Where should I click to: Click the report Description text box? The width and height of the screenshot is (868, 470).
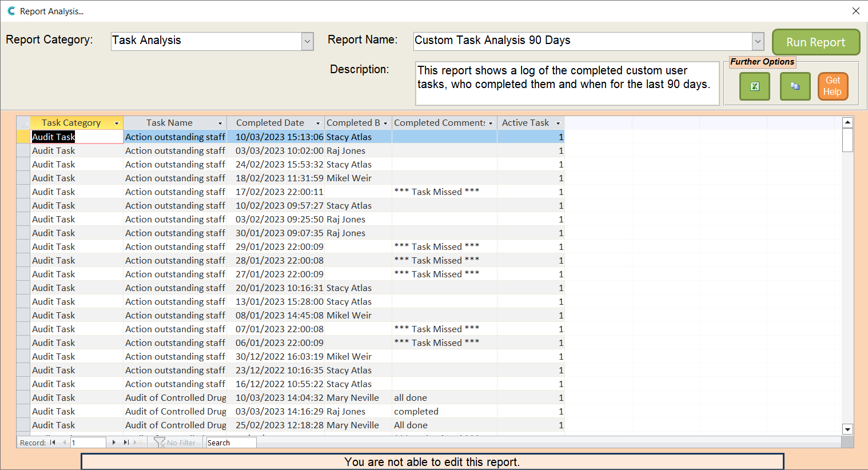[x=567, y=83]
